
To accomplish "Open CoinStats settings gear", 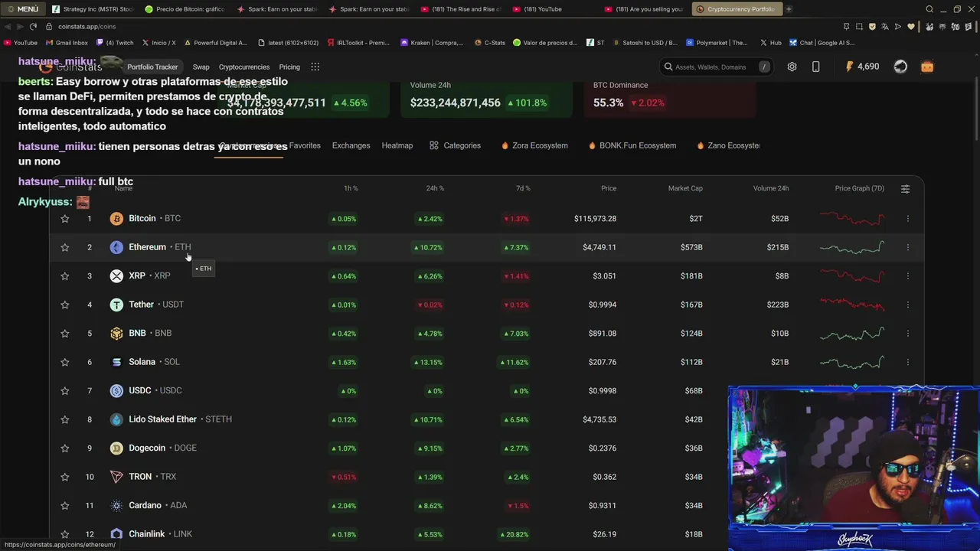I will pyautogui.click(x=792, y=67).
